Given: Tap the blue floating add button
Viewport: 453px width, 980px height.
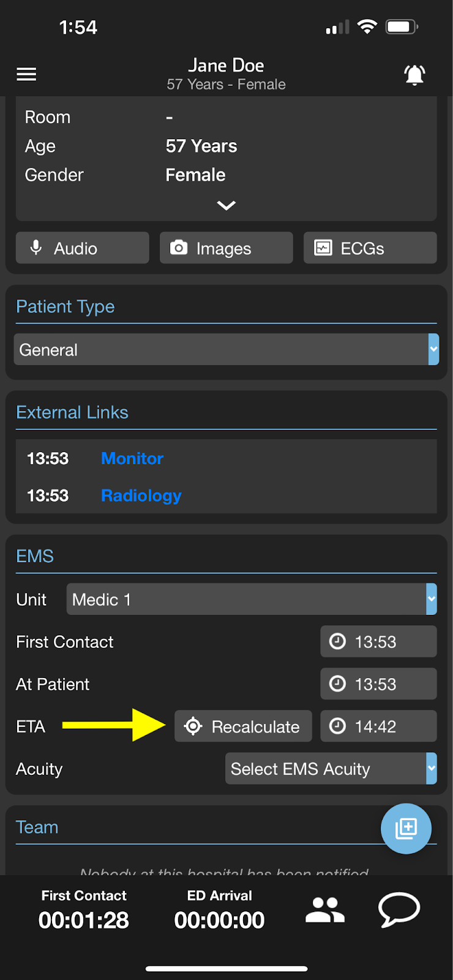Looking at the screenshot, I should point(406,828).
